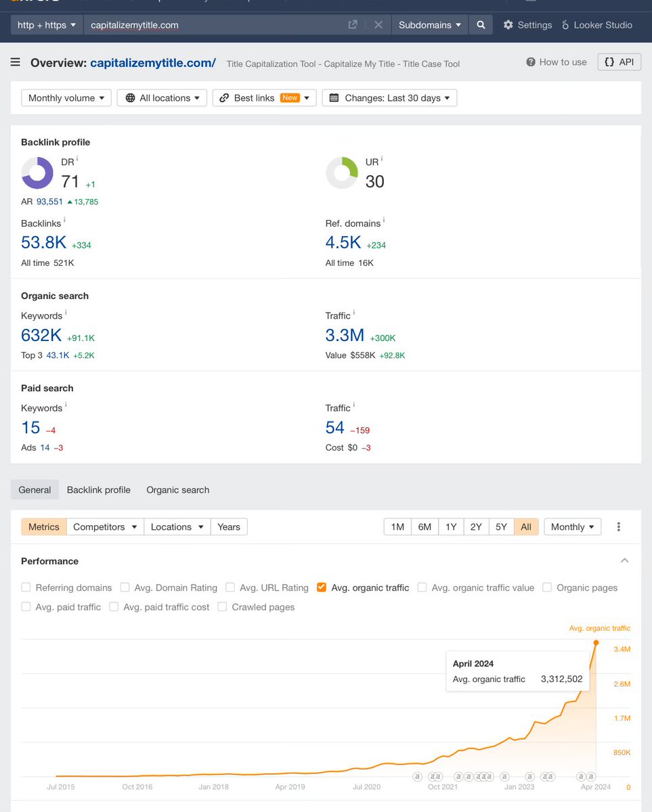Open the Competitors dropdown
The height and width of the screenshot is (812, 652).
(x=105, y=526)
